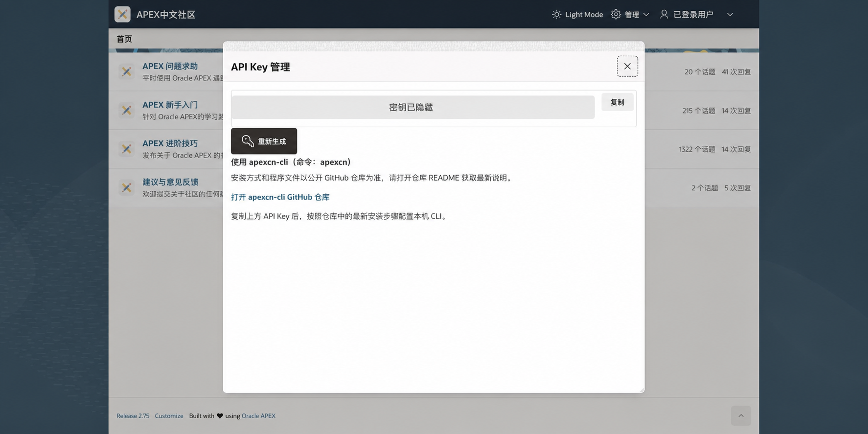Click the APEX中文社区 title text
Image resolution: width=868 pixels, height=434 pixels.
[166, 15]
